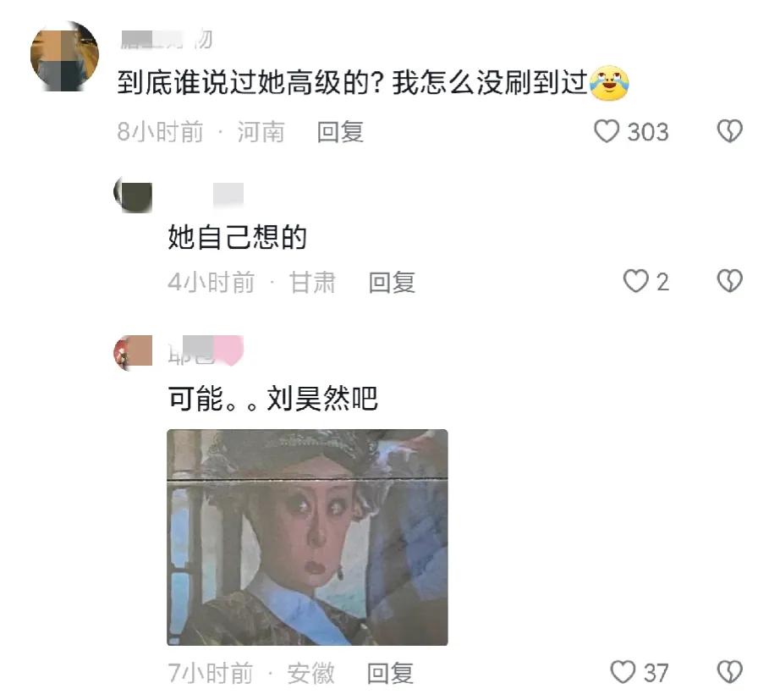The height and width of the screenshot is (700, 780).
Task: Dislike the reply from 安徽
Action: (x=730, y=672)
